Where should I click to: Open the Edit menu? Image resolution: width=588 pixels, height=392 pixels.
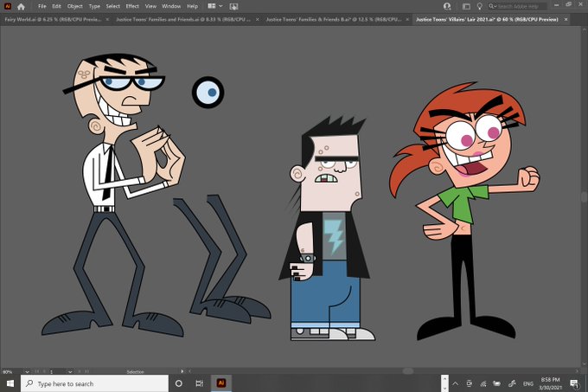coord(56,6)
